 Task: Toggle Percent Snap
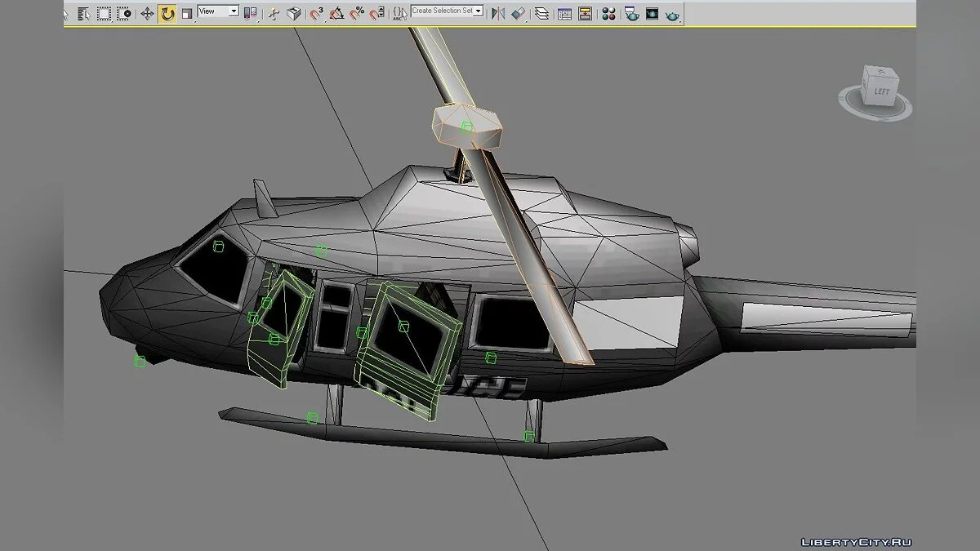coord(357,13)
